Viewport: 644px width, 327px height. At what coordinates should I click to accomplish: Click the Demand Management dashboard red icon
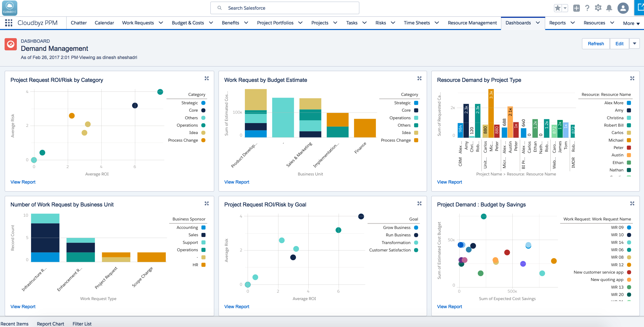point(11,44)
